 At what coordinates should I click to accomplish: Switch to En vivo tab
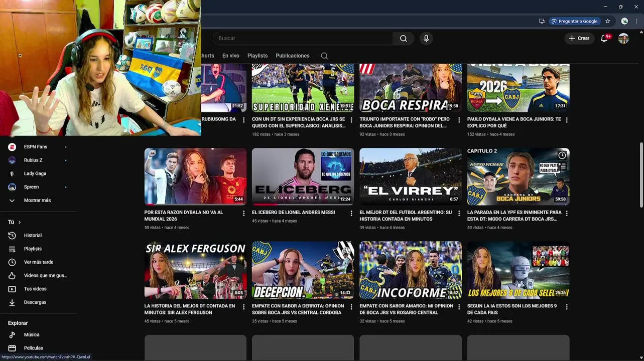point(231,56)
